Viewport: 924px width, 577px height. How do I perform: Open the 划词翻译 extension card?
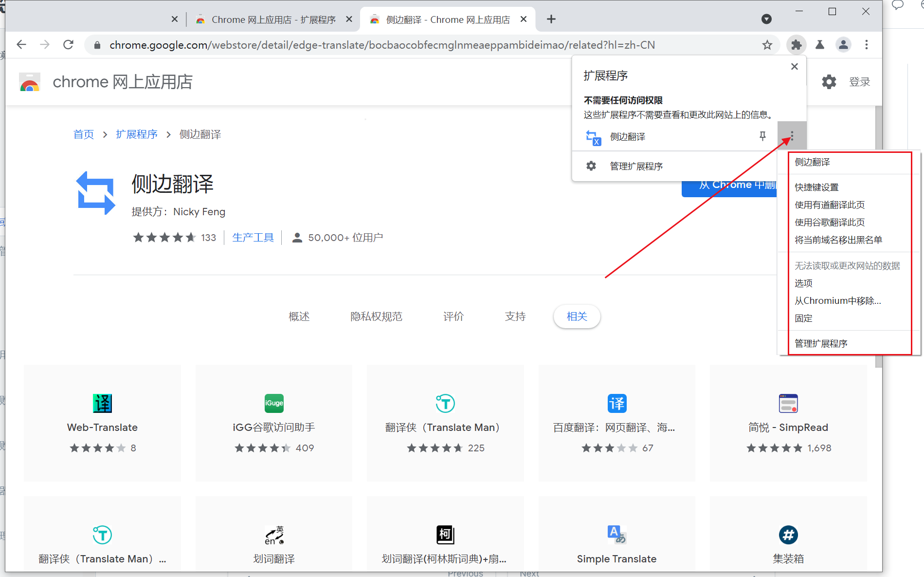(x=274, y=534)
